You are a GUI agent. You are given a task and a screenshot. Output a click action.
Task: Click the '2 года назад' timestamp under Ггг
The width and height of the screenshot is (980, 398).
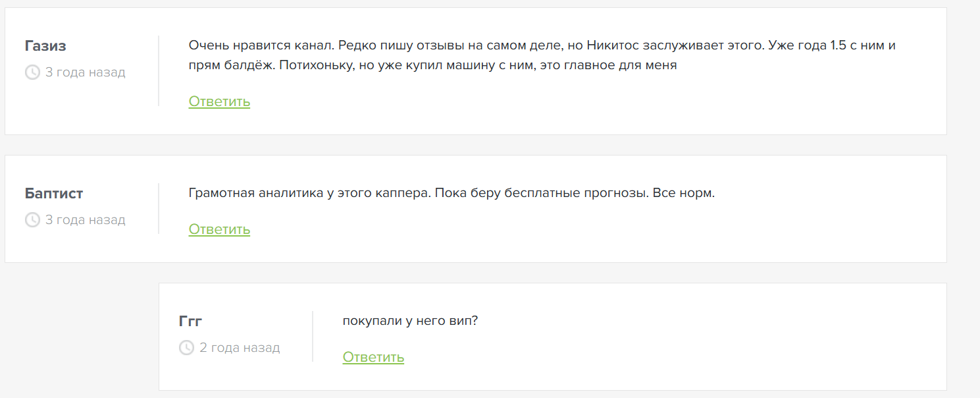(240, 348)
